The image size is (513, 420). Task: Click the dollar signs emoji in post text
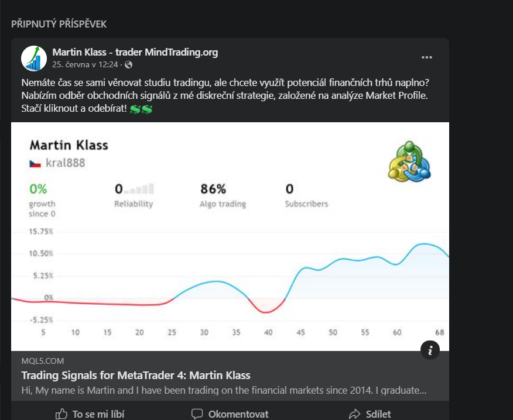(x=141, y=109)
